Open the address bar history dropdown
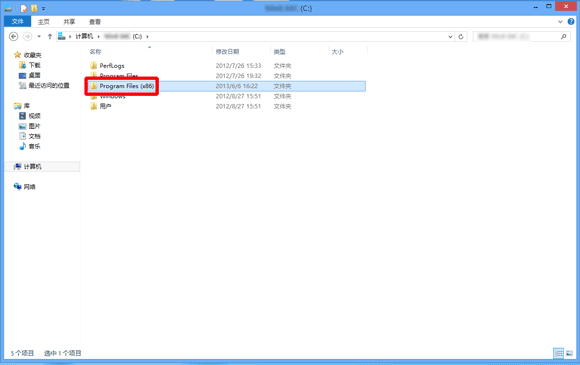Screen dimensions: 580x365 pyautogui.click(x=450, y=37)
